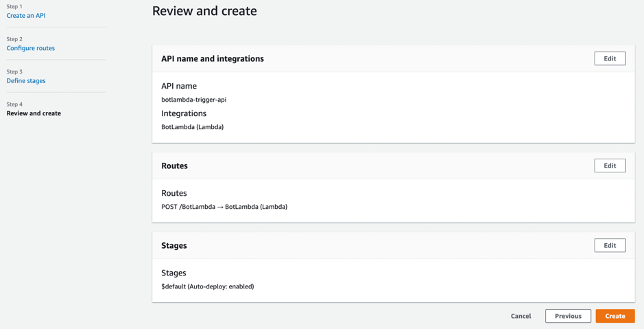Click the API name and integrations header
This screenshot has width=644, height=329.
point(213,59)
